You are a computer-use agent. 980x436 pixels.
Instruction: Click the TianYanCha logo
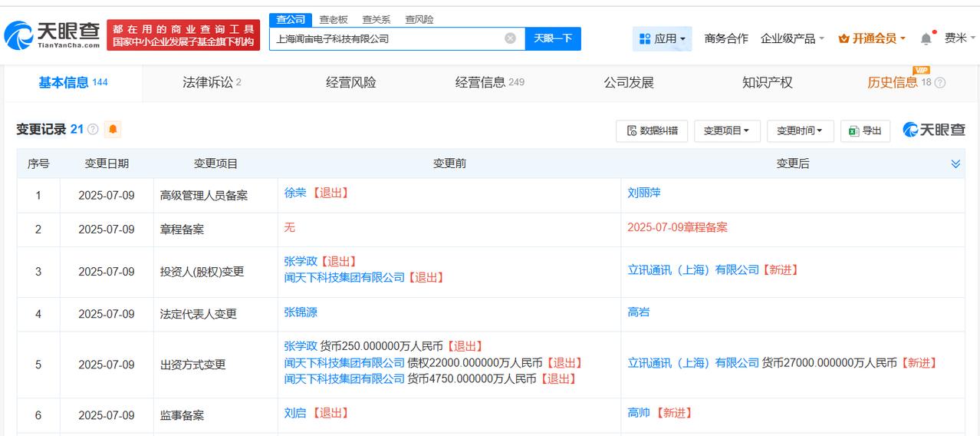(52, 35)
